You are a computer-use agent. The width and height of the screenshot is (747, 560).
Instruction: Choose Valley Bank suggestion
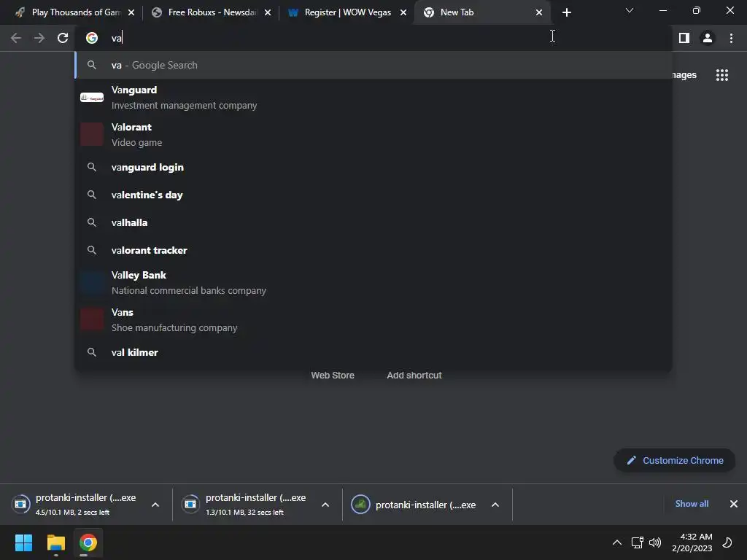click(x=373, y=283)
